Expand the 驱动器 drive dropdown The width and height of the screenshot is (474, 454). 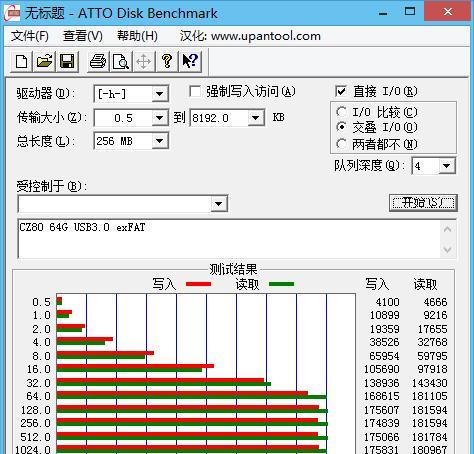159,94
